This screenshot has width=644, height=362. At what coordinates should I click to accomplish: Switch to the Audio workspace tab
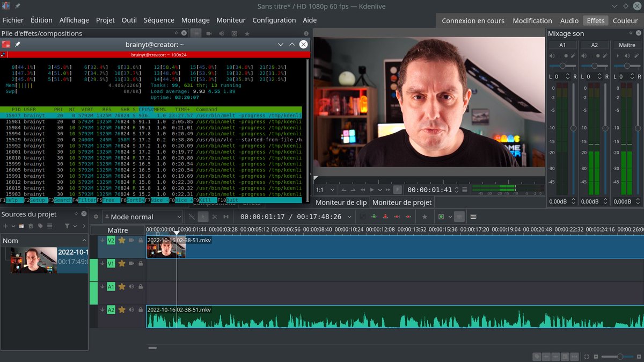click(x=569, y=20)
